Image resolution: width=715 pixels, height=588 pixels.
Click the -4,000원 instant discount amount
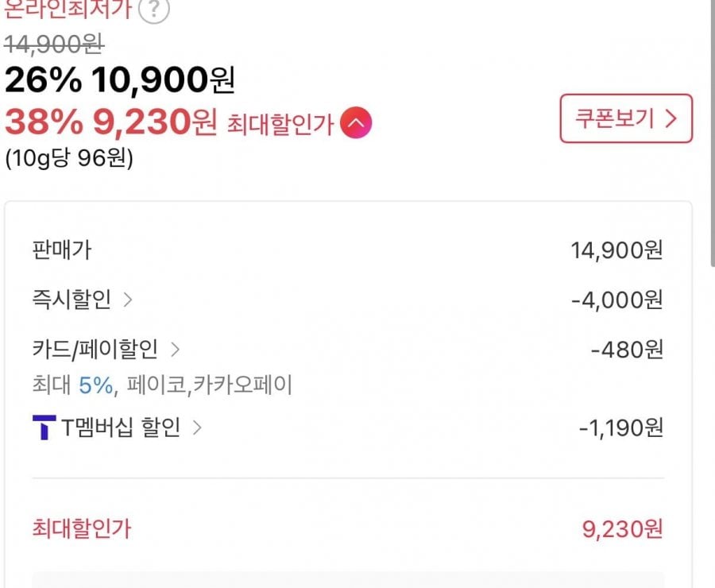tap(617, 300)
